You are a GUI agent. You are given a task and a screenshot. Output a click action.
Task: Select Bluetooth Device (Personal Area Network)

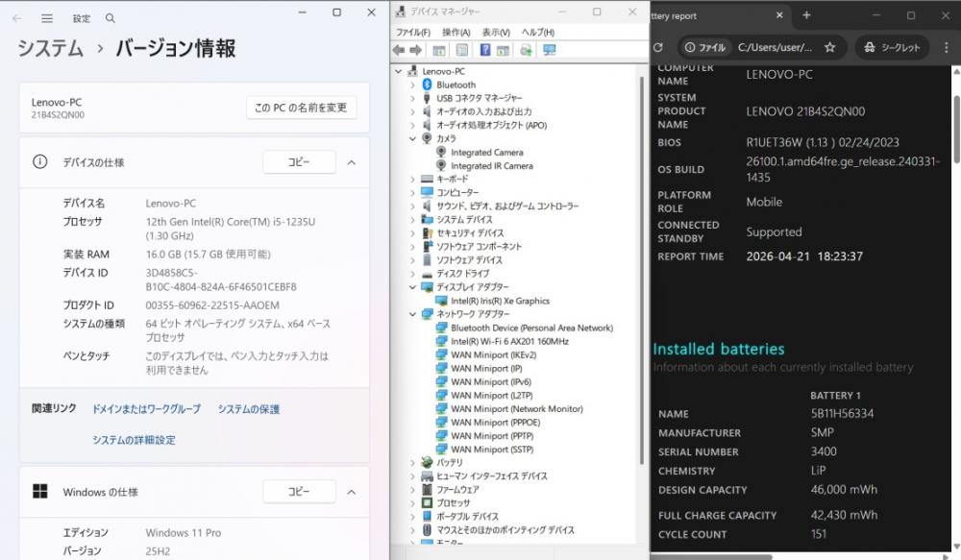pos(531,328)
